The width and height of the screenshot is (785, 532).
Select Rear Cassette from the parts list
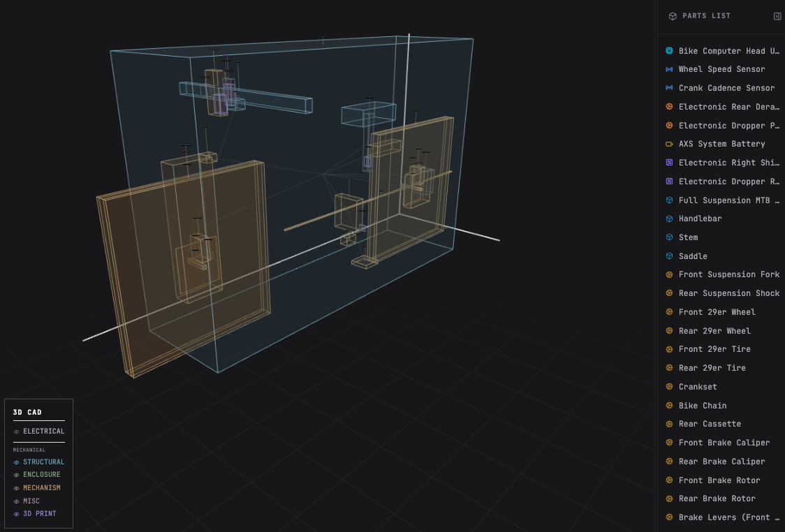[x=710, y=424]
